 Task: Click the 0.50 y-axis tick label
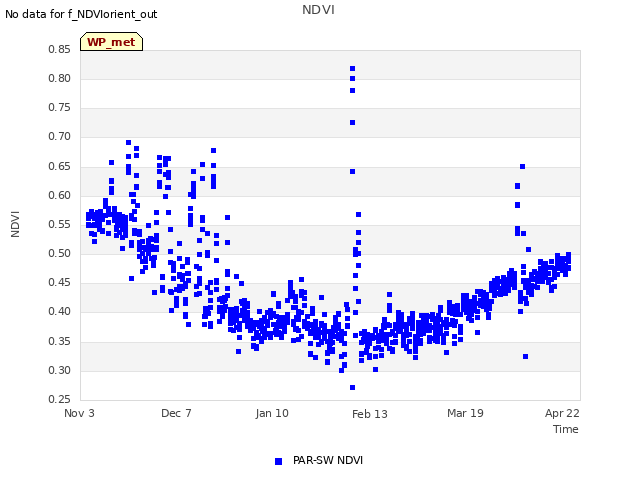[x=60, y=253]
